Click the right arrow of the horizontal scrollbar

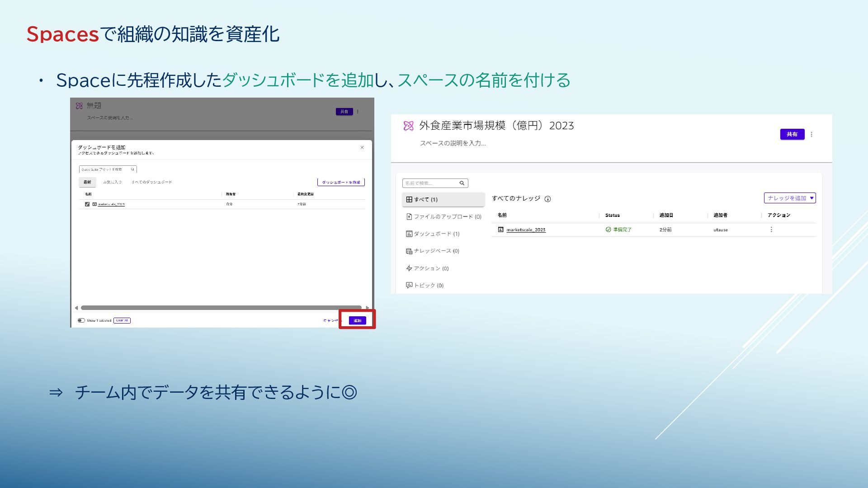point(367,308)
